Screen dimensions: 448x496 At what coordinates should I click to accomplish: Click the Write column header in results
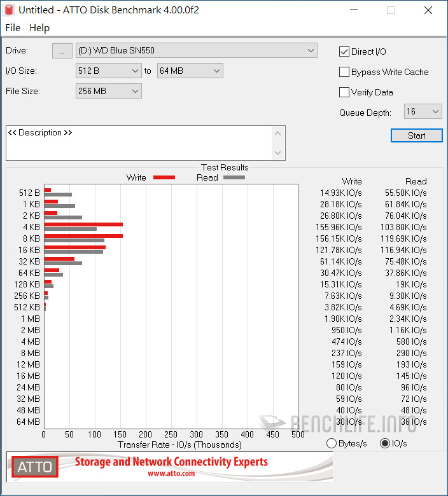[352, 181]
